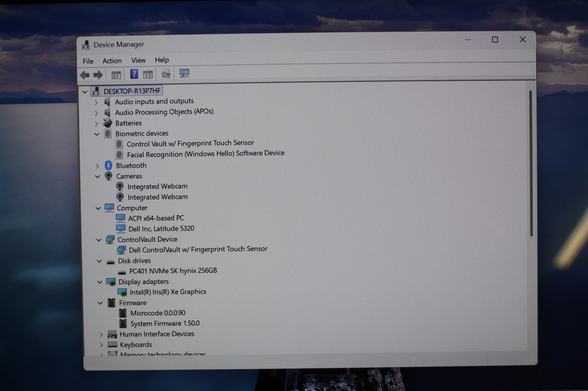The image size is (588, 391).
Task: Click the Update driver gear toolbar icon
Action: point(166,74)
